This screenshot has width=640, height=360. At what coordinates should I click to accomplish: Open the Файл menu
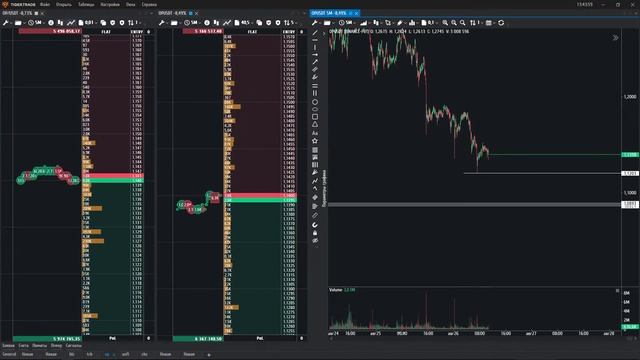coord(45,4)
